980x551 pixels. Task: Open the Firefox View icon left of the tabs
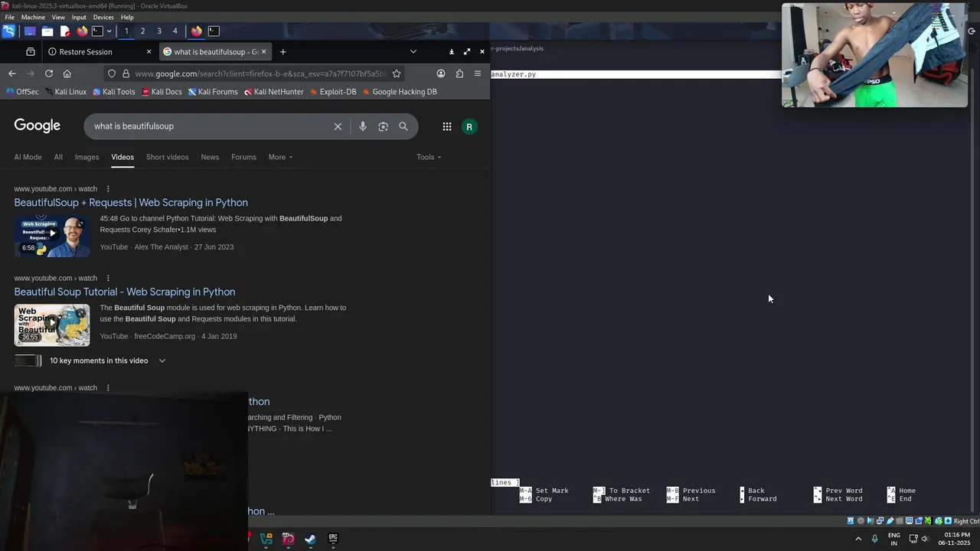(31, 52)
